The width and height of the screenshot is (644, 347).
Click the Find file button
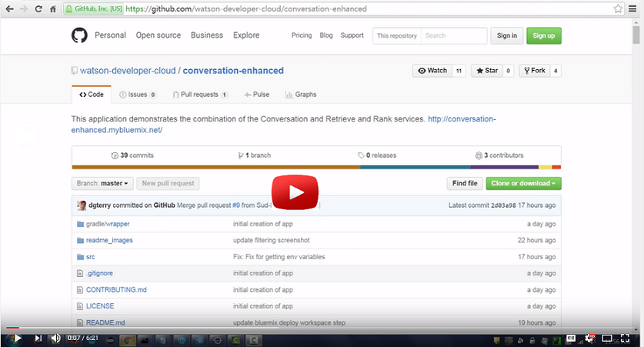tap(465, 184)
